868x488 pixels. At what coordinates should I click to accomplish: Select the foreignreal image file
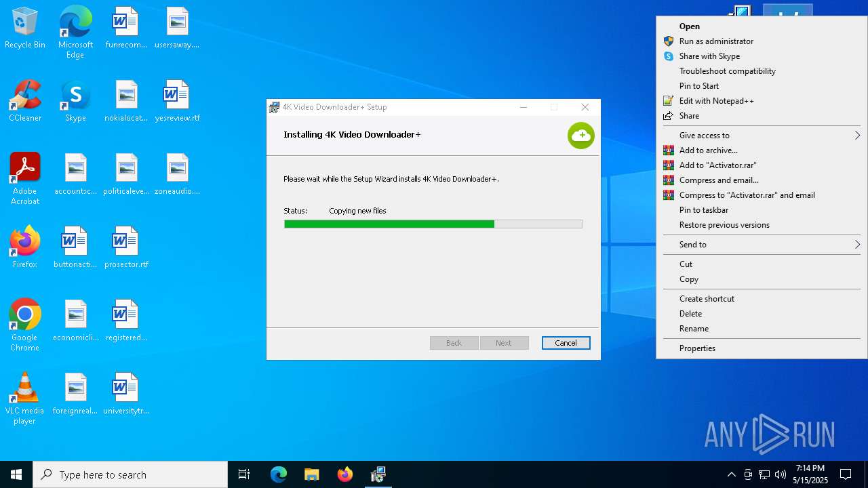pos(75,394)
